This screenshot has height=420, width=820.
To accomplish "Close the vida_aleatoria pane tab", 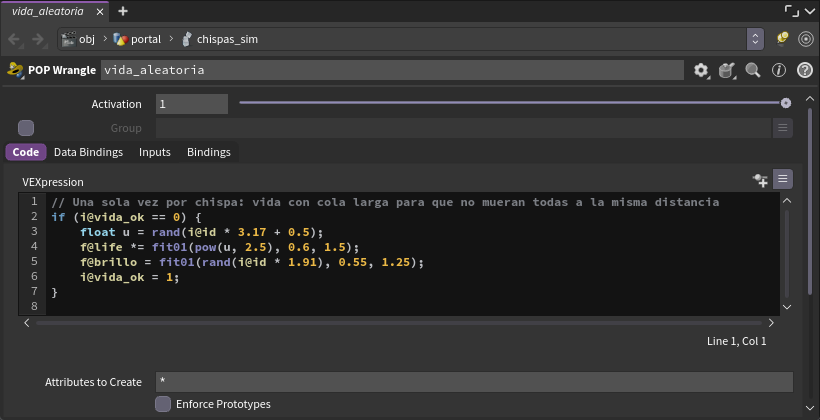I will point(99,11).
